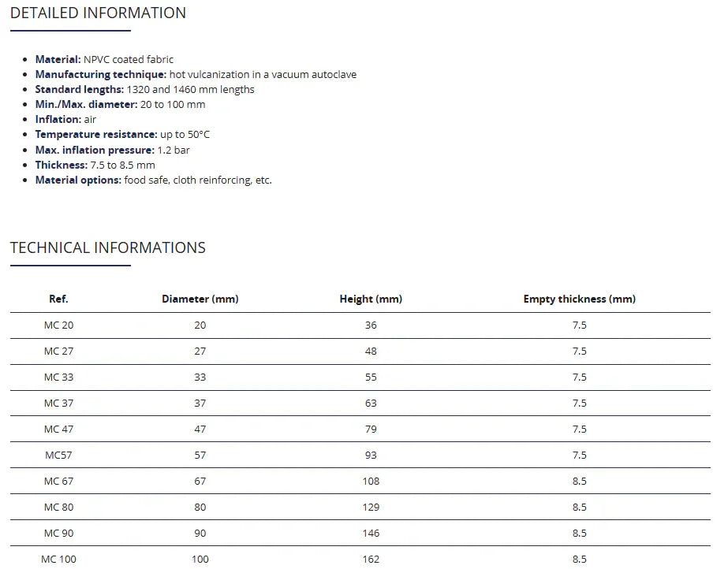This screenshot has height=569, width=728.
Task: Click the TECHNICAL INFORMATIONS heading
Action: [107, 248]
